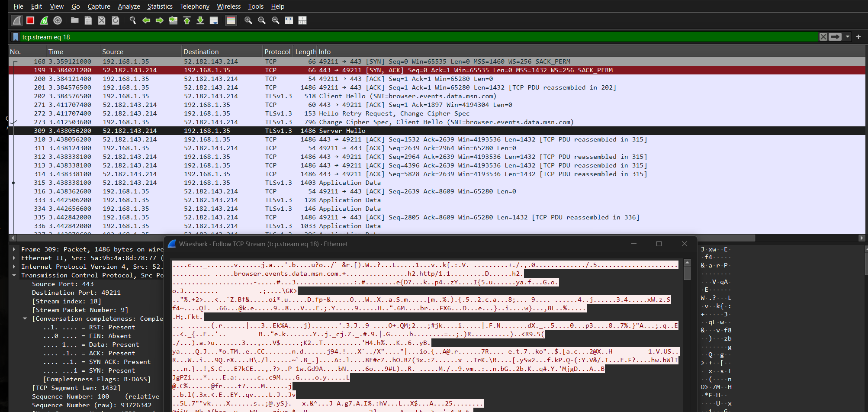Jump to the first packet icon
Screen dimensions: 868x412
point(187,20)
